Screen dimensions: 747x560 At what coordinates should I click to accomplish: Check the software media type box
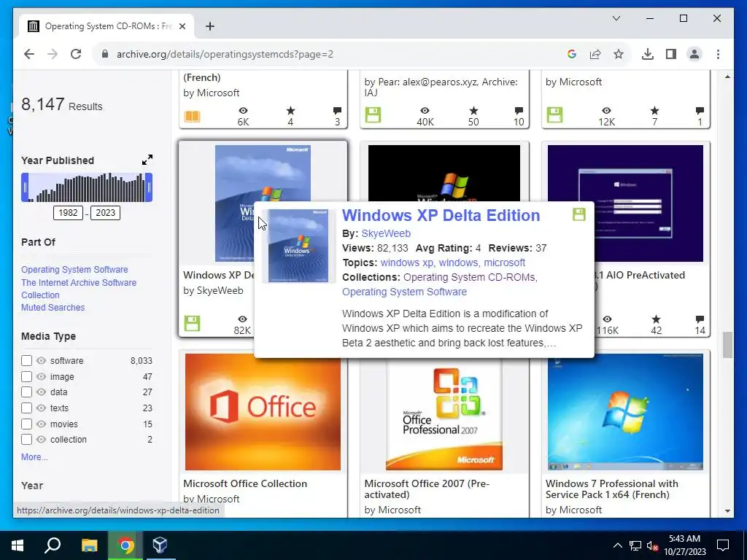(27, 360)
